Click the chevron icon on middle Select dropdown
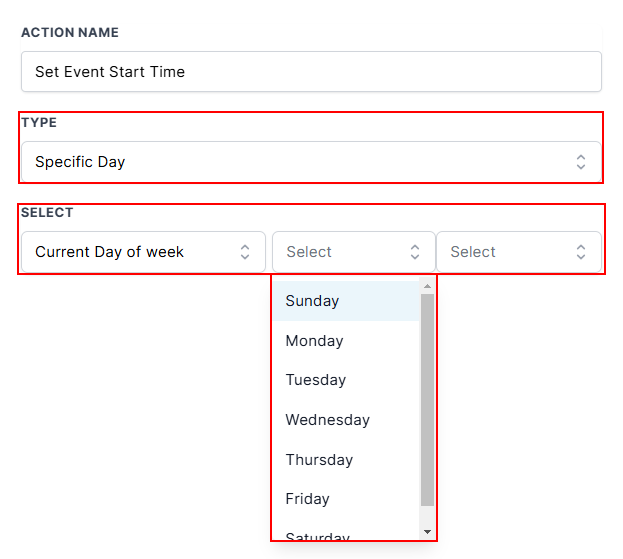This screenshot has height=559, width=623. tap(415, 252)
